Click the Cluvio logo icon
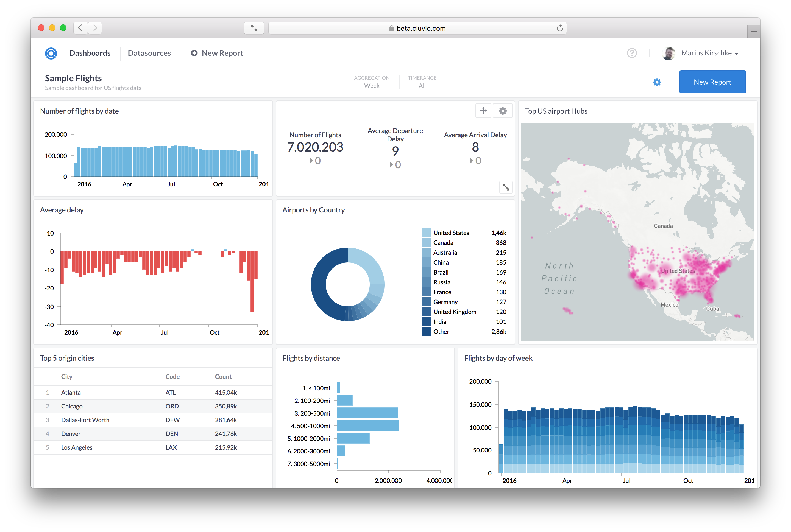 pyautogui.click(x=51, y=53)
